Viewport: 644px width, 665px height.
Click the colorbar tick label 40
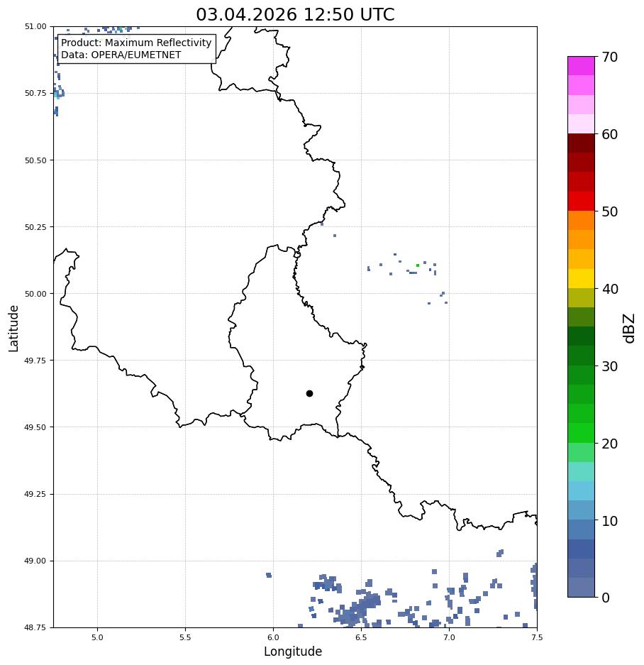click(x=610, y=289)
